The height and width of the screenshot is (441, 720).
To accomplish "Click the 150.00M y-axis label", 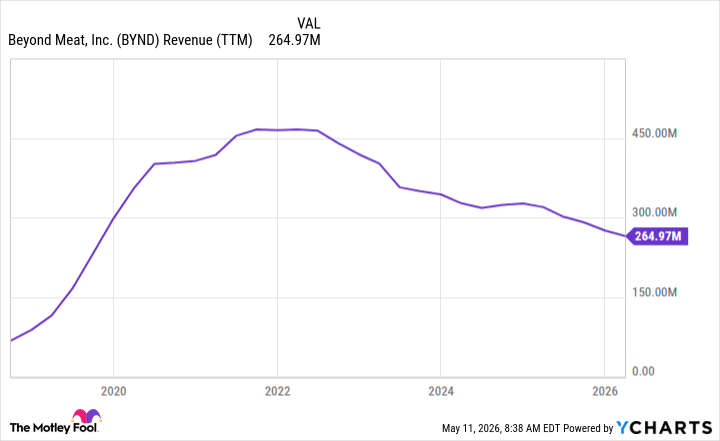I will [654, 292].
